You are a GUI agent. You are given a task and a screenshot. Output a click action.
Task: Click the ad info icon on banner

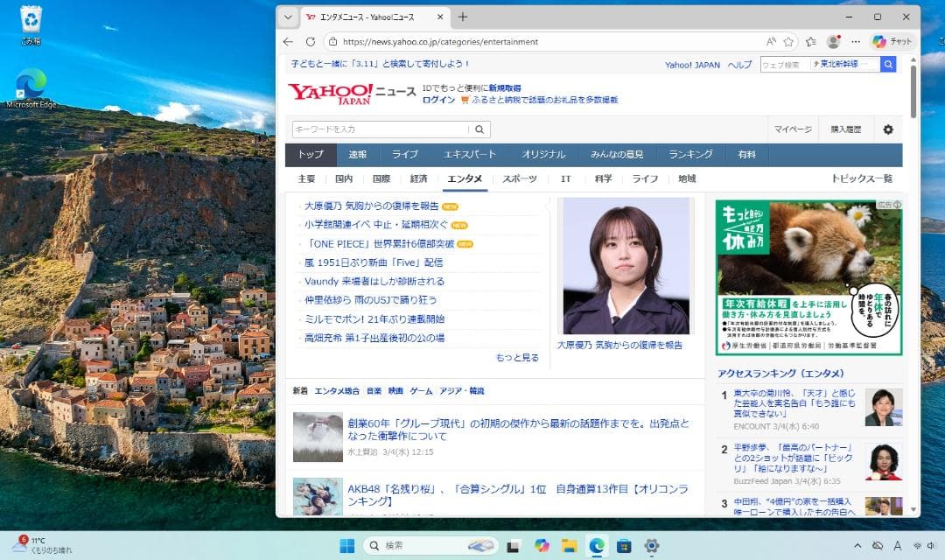tap(898, 205)
